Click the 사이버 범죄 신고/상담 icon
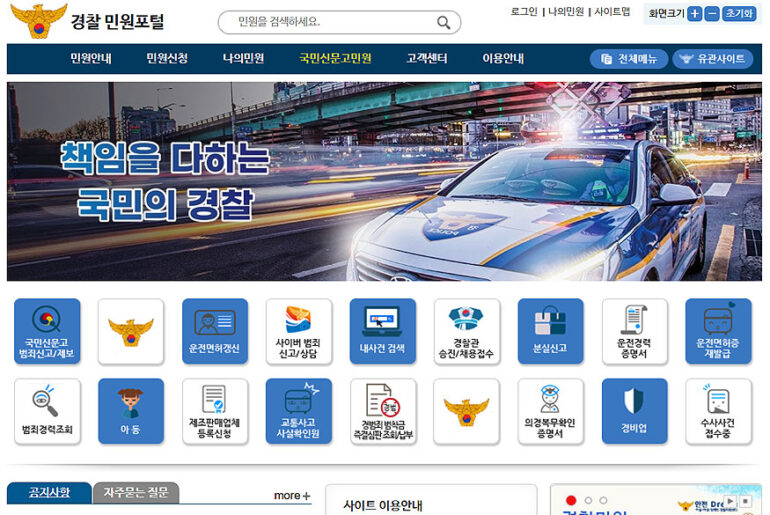This screenshot has height=515, width=770. point(298,331)
